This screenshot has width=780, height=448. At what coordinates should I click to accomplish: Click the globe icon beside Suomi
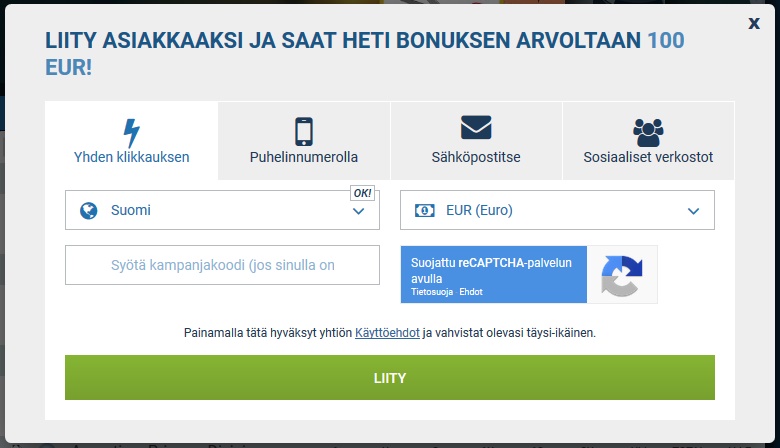[89, 210]
